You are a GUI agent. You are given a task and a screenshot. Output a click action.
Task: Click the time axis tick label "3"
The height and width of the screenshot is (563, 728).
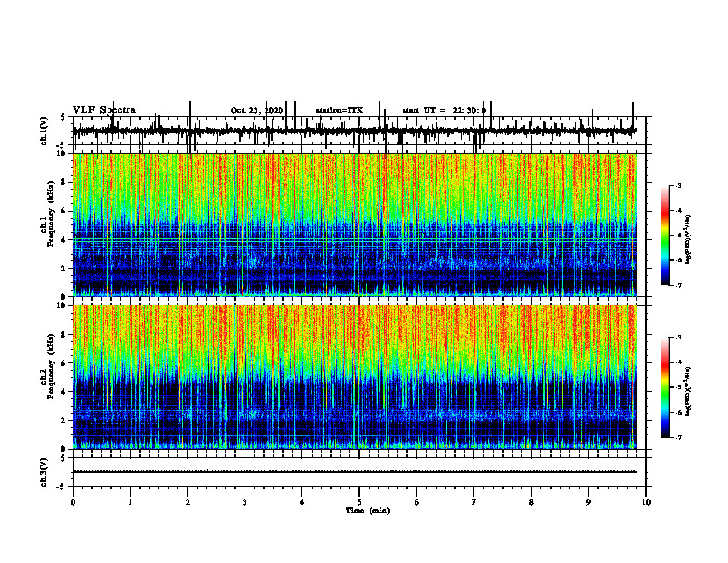(x=245, y=502)
